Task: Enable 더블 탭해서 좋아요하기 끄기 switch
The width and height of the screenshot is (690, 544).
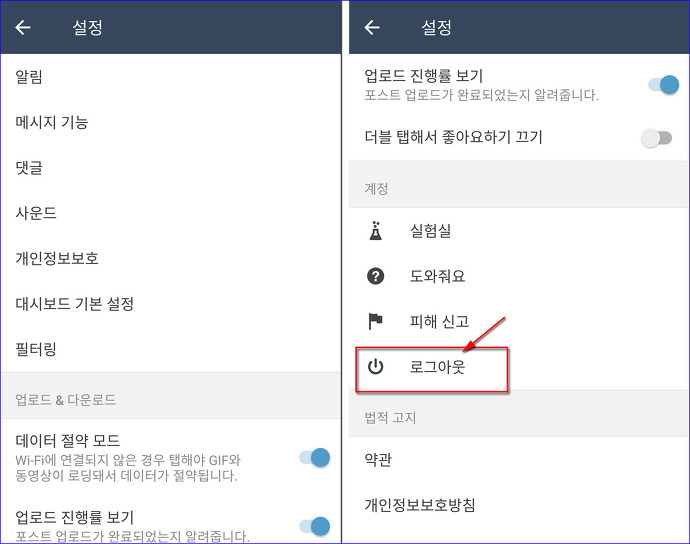Action: [657, 138]
